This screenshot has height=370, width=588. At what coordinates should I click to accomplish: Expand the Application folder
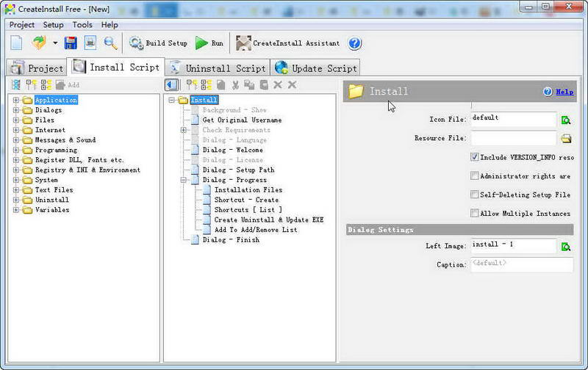(x=15, y=100)
